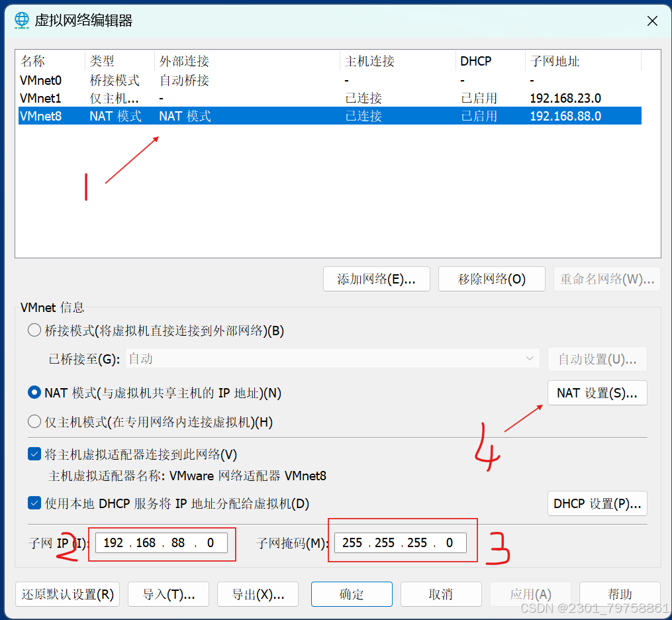Click 已连接 cell in VMnet8 row
This screenshot has height=620, width=672.
pos(363,116)
